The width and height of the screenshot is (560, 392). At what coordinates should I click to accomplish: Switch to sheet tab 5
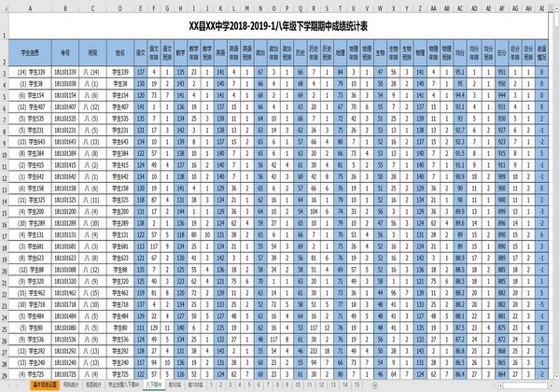(249, 385)
